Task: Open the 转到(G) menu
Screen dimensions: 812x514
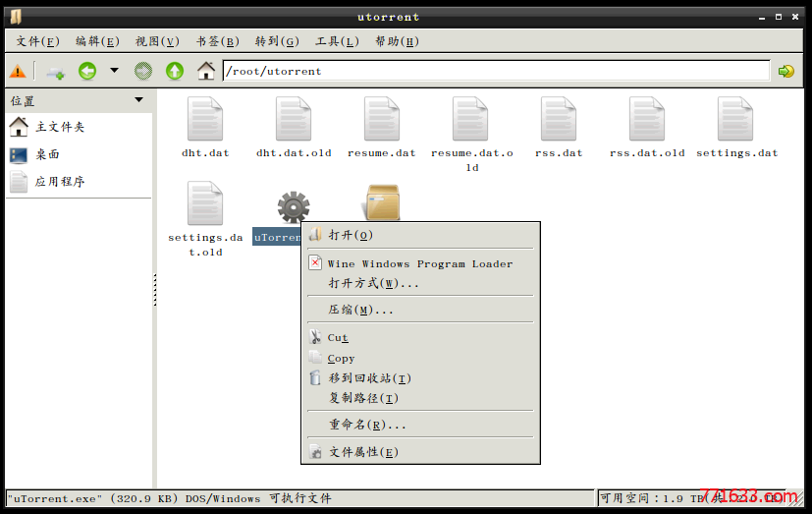Action: point(277,41)
